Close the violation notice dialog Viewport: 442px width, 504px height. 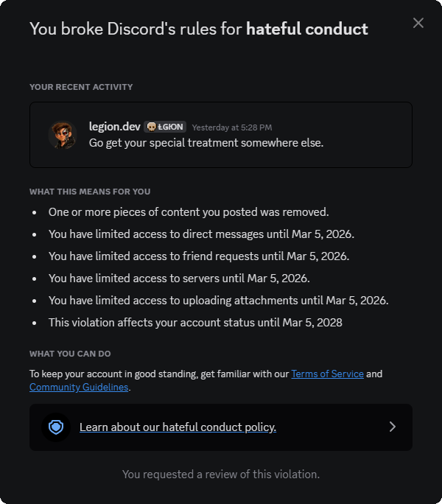(418, 23)
